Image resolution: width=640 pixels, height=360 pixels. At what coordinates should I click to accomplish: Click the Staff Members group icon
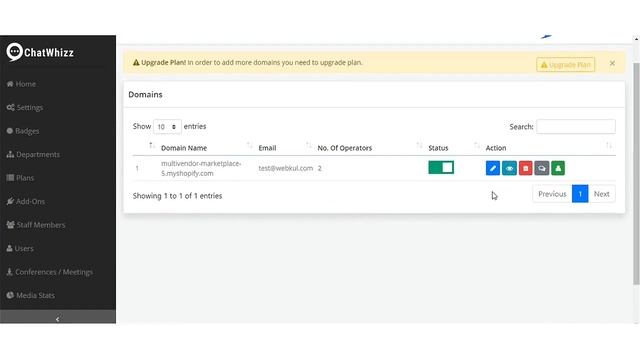[11, 224]
